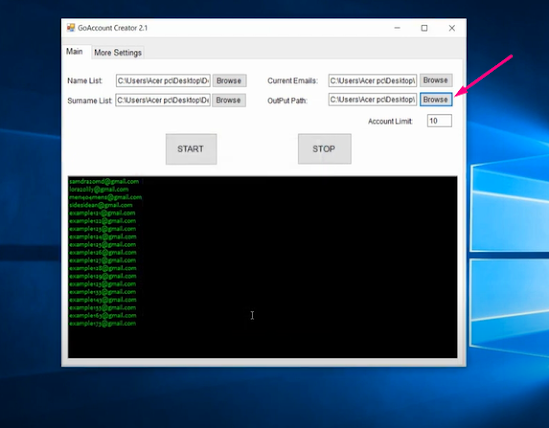The width and height of the screenshot is (549, 428).
Task: Click the black email output console
Action: point(263,267)
